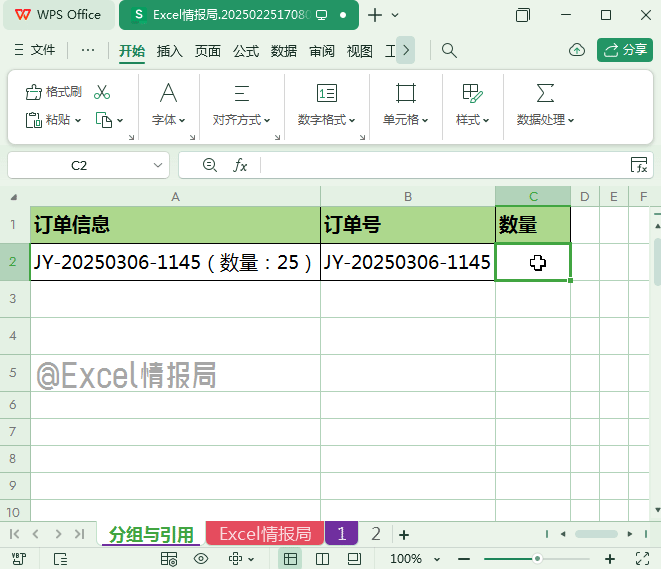The height and width of the screenshot is (569, 661).
Task: Select the Insert (插入) ribbon tab
Action: (x=169, y=51)
